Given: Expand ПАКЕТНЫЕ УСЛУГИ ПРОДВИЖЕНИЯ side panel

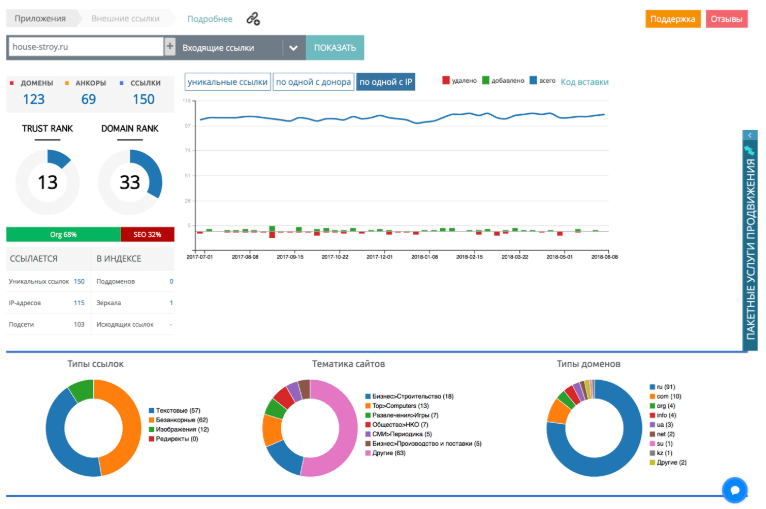Looking at the screenshot, I should point(750,249).
